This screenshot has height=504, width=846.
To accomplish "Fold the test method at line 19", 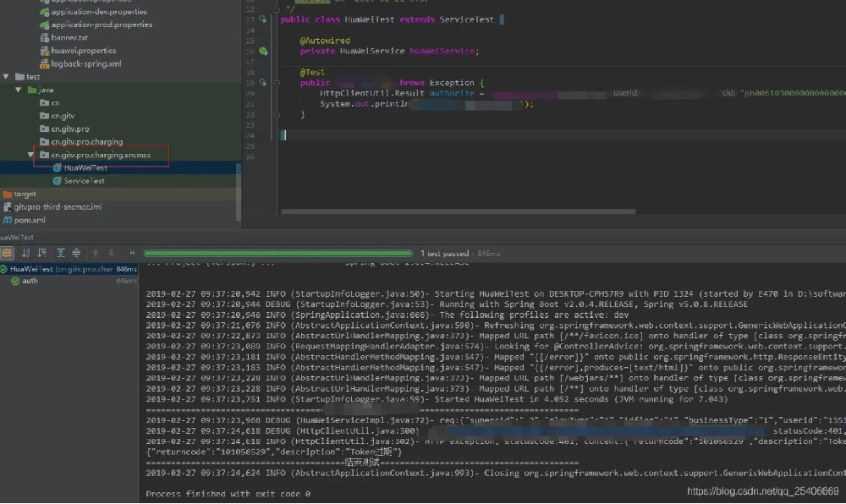I will click(277, 83).
